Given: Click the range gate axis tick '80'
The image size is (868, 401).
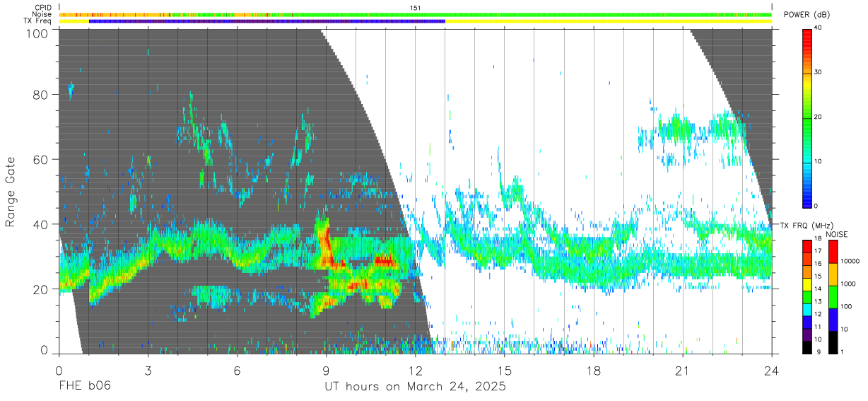Looking at the screenshot, I should click(x=40, y=95).
